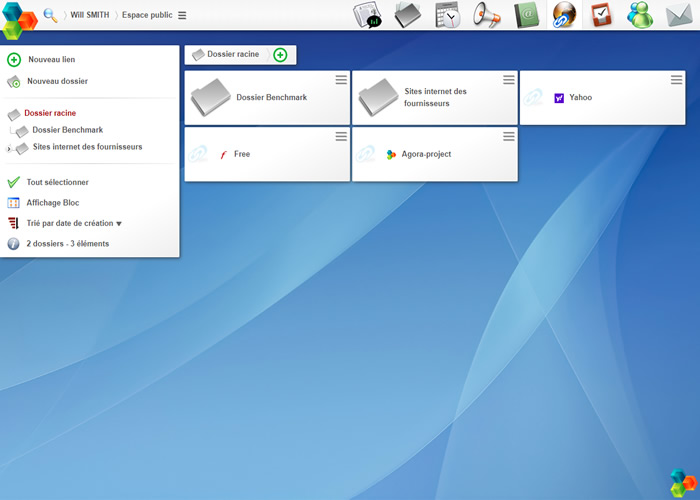Open the users messenger module
The height and width of the screenshot is (500, 700).
tap(640, 15)
